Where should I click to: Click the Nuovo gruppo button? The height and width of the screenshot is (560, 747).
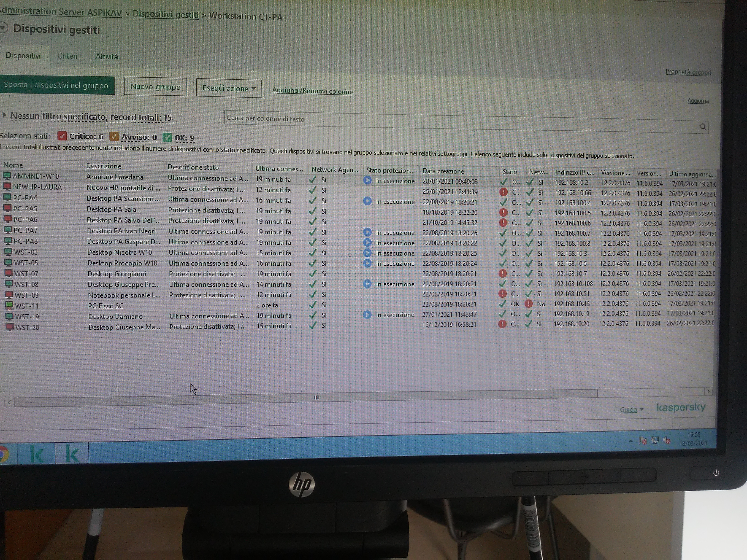[155, 87]
